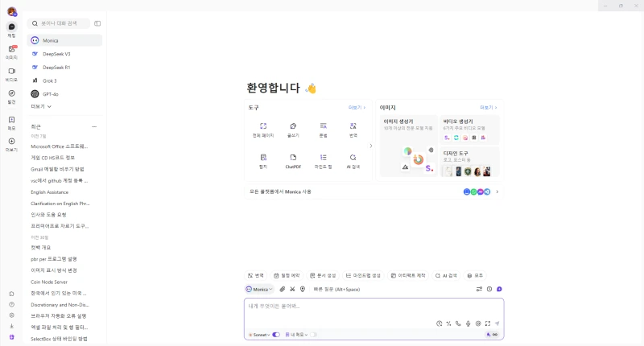This screenshot has width=644, height=346.
Task: Click the location pin icon above the input
Action: pyautogui.click(x=303, y=289)
